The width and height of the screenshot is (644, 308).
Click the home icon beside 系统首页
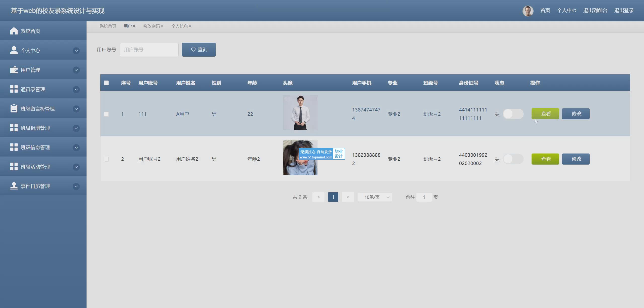[14, 31]
